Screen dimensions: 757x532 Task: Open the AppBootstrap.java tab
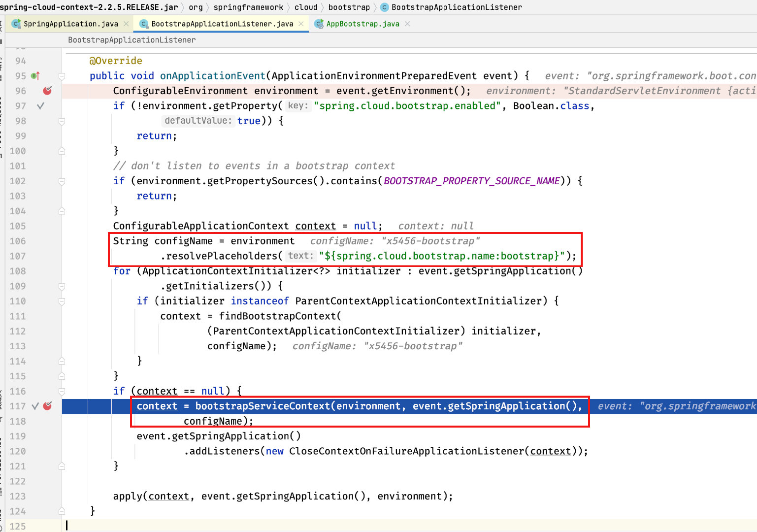(362, 24)
